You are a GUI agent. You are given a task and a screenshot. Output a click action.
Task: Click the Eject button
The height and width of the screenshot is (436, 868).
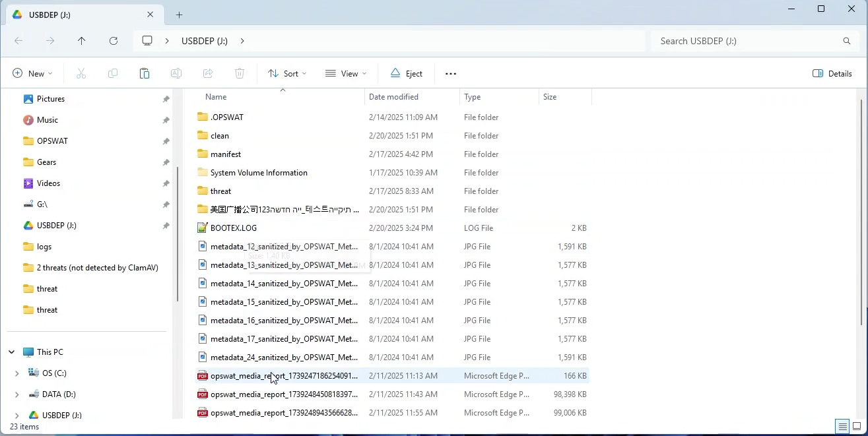pos(407,73)
